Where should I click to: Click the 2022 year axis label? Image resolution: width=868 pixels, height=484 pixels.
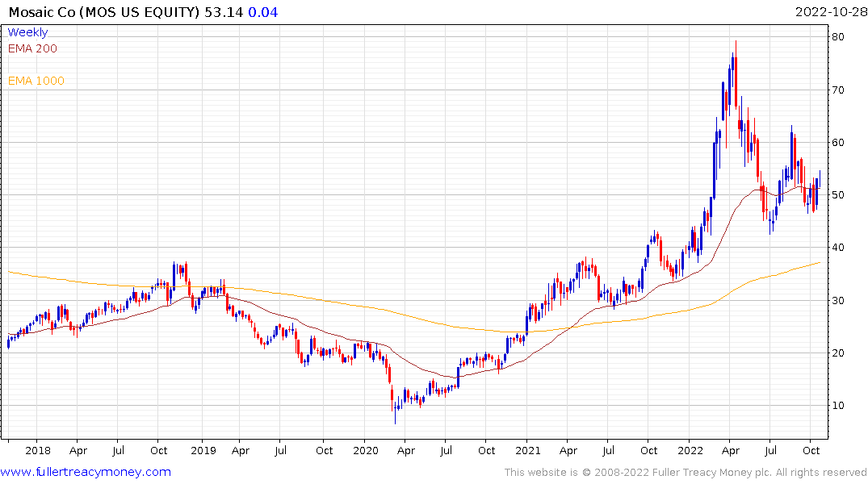pos(690,451)
